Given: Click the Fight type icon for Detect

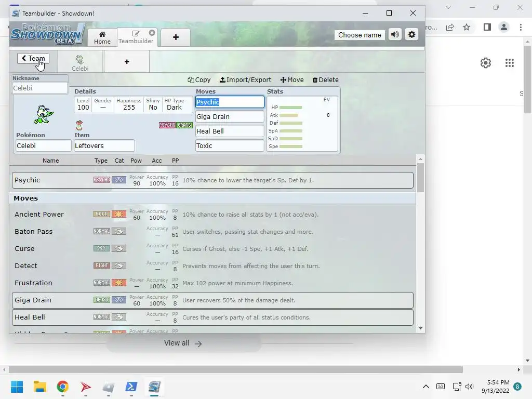Looking at the screenshot, I should click(x=102, y=265).
